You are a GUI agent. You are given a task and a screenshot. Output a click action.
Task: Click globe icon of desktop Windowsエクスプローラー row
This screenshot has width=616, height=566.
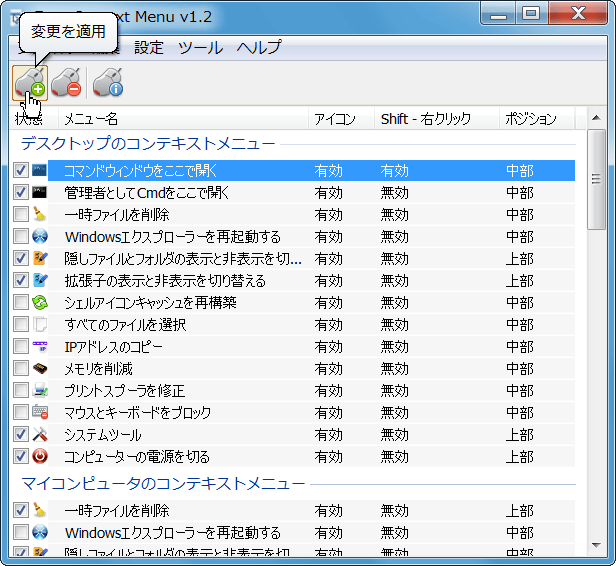click(40, 236)
